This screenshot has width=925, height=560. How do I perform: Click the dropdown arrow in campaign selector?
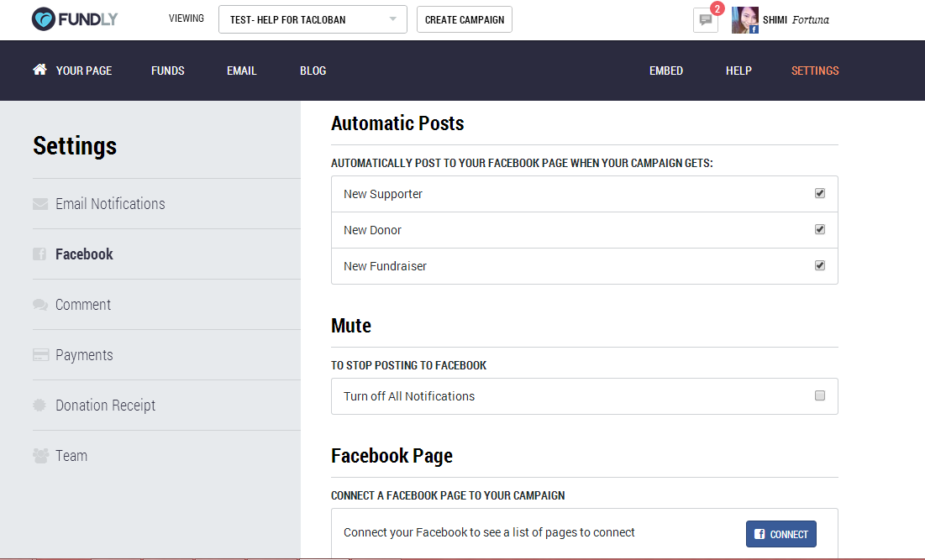(393, 18)
